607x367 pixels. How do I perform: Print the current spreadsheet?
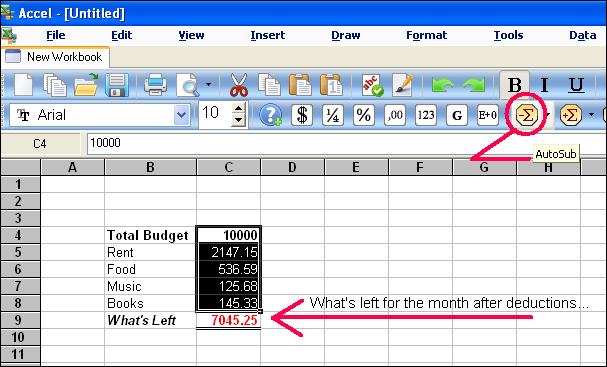click(155, 84)
